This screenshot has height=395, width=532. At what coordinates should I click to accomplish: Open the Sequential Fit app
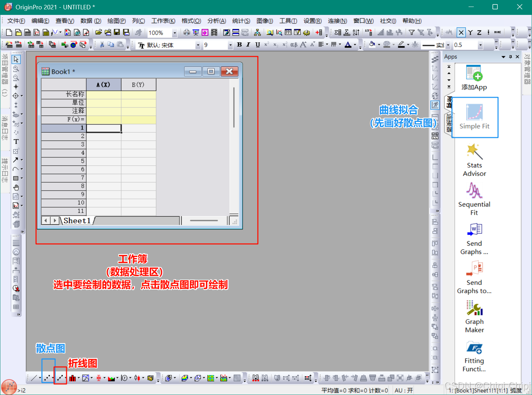[474, 199]
